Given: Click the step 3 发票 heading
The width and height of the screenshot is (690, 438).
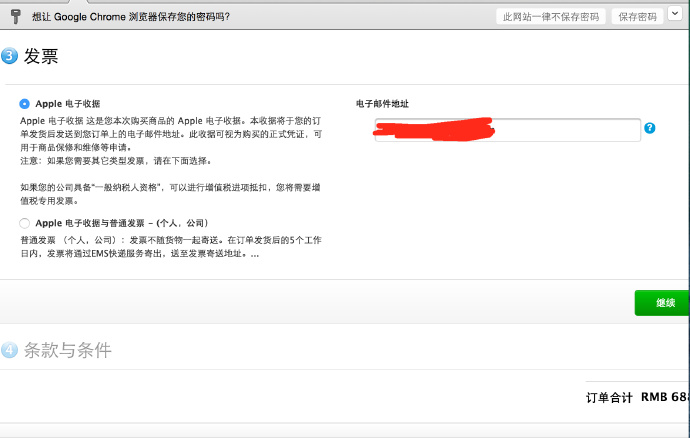Looking at the screenshot, I should (x=41, y=56).
